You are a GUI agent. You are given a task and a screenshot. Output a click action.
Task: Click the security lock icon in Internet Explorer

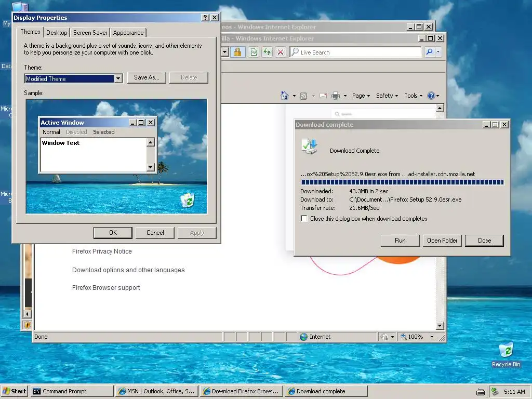(x=238, y=52)
